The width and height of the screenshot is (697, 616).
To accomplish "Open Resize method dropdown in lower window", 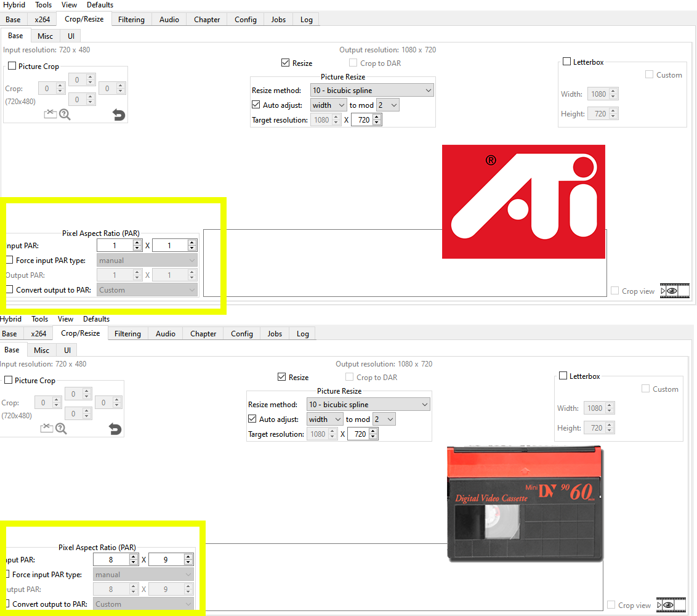I will click(368, 404).
